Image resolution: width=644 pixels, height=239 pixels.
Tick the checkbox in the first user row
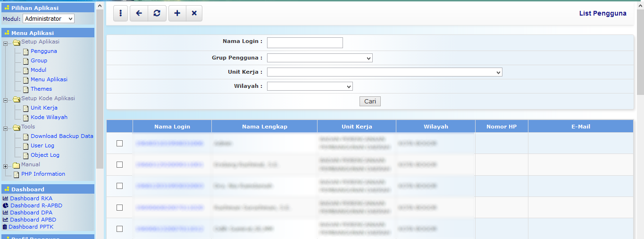pos(119,143)
